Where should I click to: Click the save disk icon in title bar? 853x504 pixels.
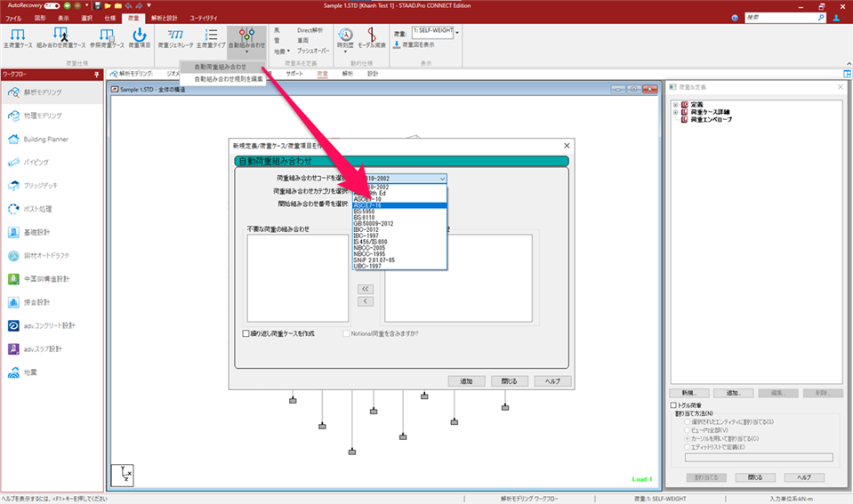click(97, 5)
